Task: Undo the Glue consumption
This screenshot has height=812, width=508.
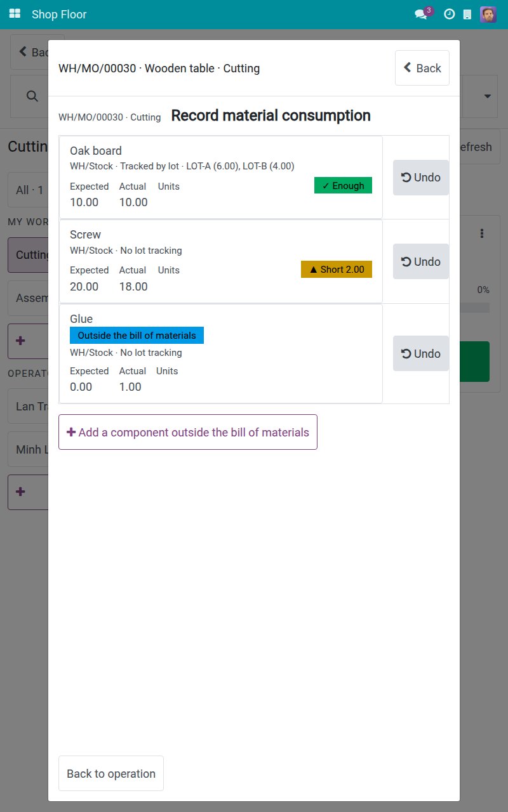Action: [x=421, y=353]
